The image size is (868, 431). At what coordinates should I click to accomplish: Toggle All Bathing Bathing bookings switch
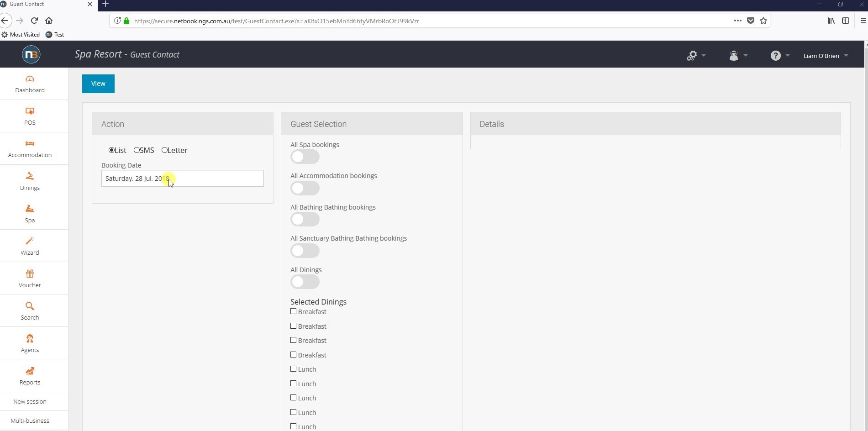[305, 220]
